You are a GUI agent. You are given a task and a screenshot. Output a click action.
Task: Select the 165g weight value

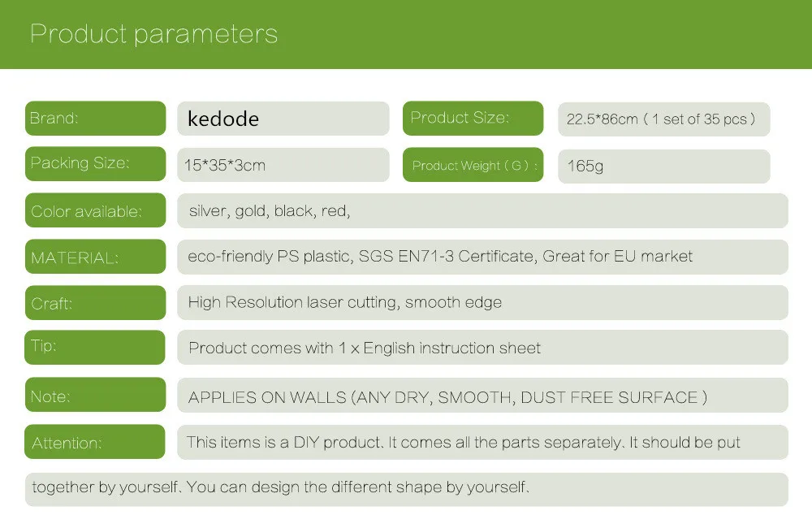[664, 167]
